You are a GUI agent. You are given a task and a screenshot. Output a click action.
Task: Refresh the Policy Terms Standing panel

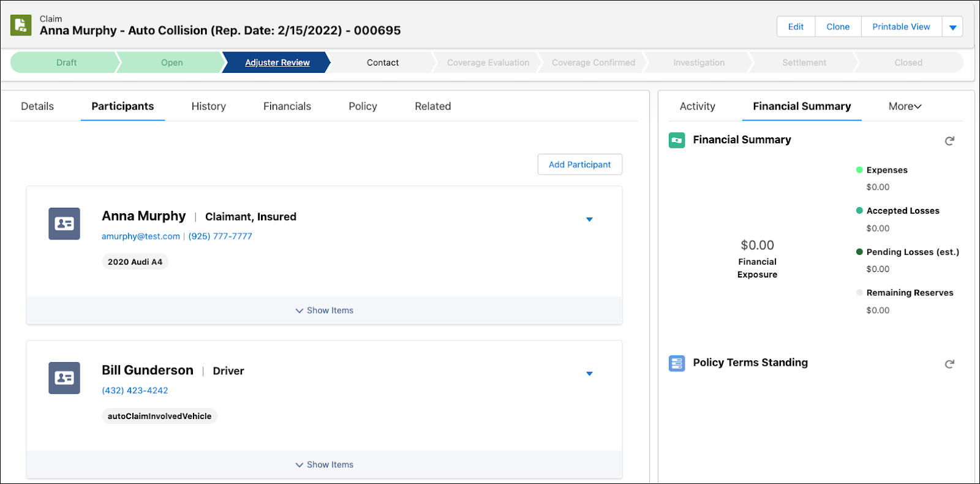949,364
